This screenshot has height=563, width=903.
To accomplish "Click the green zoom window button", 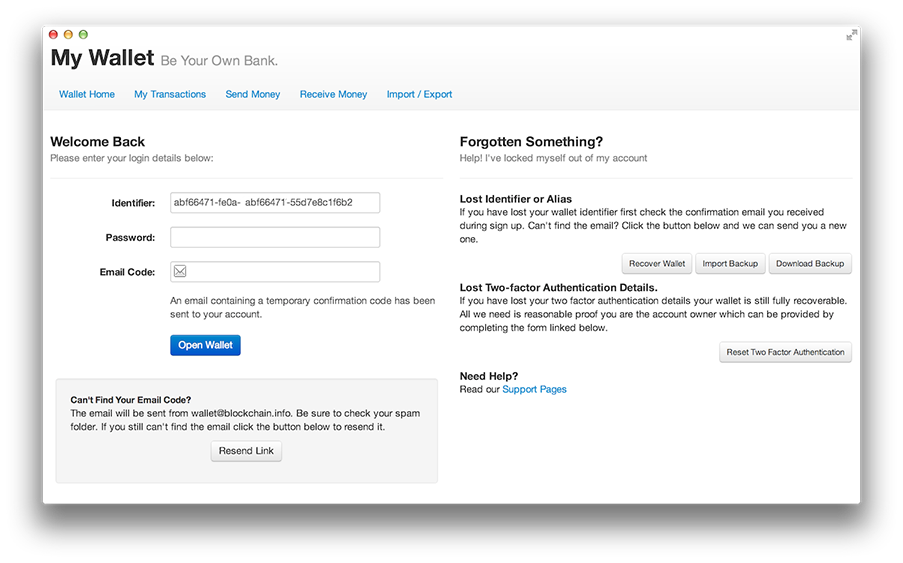I will coord(84,35).
